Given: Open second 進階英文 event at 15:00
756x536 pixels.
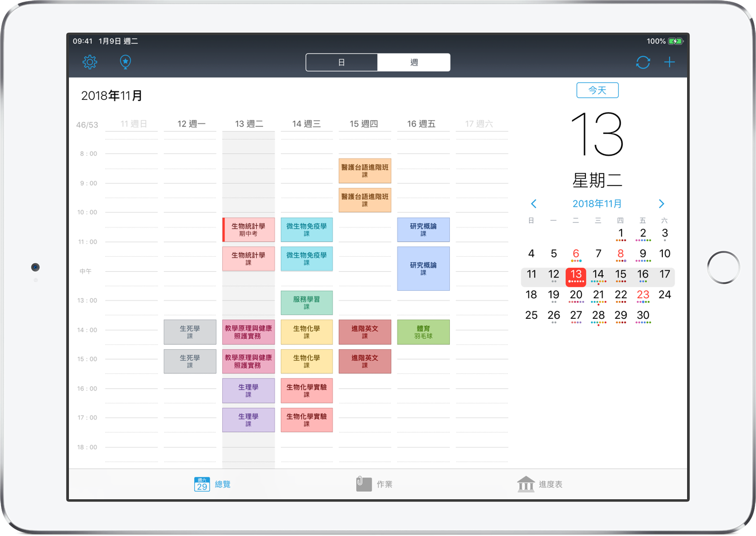Looking at the screenshot, I should 365,361.
